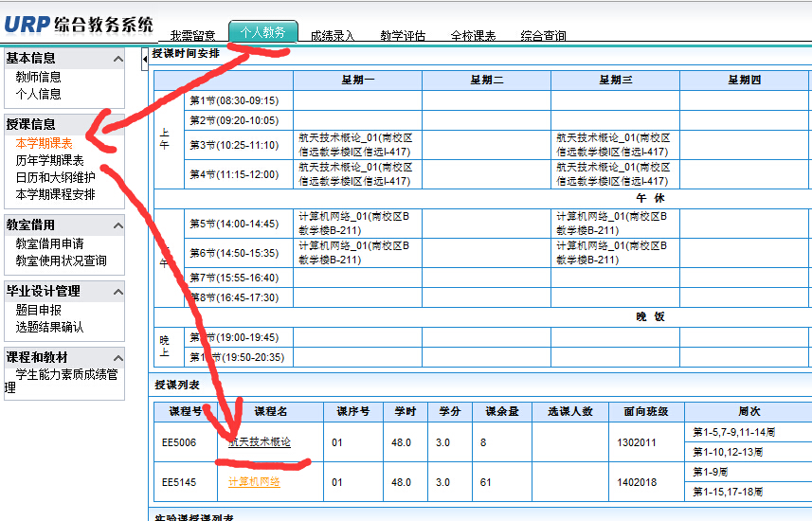Viewport: 812px width, 521px height.
Task: Open 日历和大纲维护 in the sidebar
Action: (x=55, y=177)
